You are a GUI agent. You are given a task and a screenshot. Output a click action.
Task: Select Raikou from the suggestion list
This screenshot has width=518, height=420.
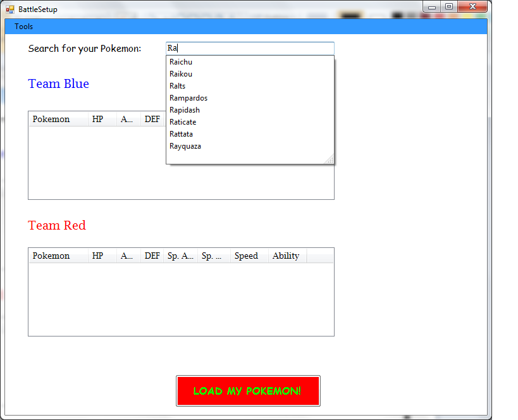point(250,74)
